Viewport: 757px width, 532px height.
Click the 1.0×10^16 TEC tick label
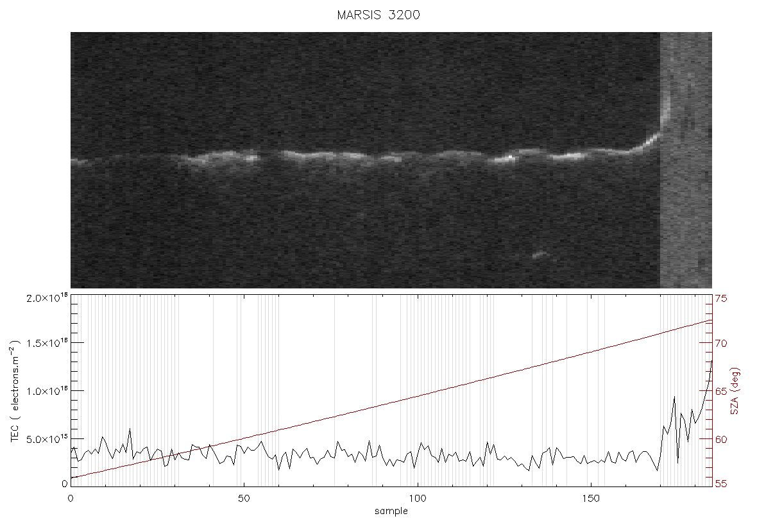point(47,391)
